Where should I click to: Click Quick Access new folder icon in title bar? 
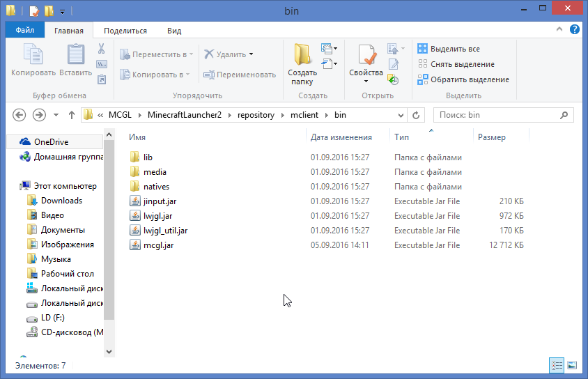(49, 11)
